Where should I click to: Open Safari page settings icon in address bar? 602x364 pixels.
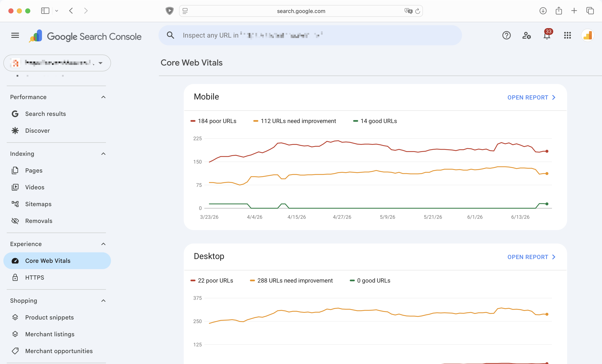(x=185, y=11)
